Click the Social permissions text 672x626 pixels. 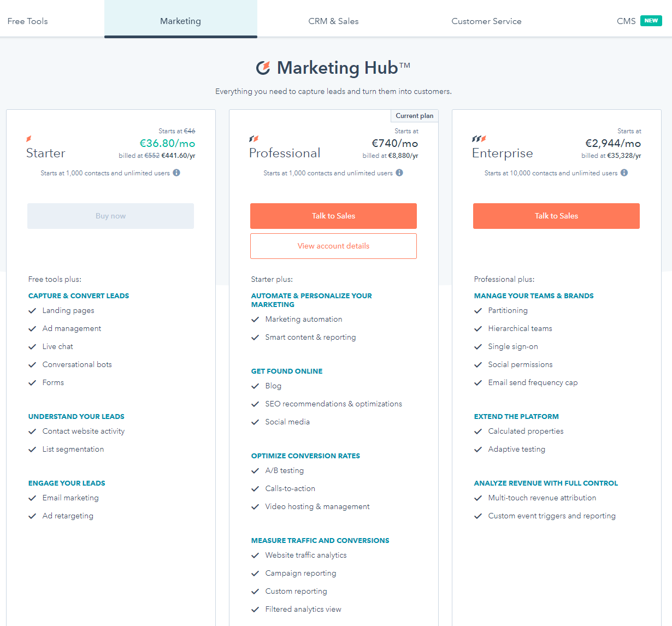[520, 364]
